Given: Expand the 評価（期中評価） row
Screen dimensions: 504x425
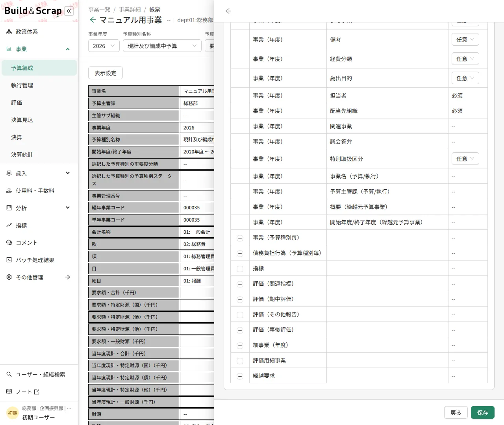Looking at the screenshot, I should click(240, 300).
